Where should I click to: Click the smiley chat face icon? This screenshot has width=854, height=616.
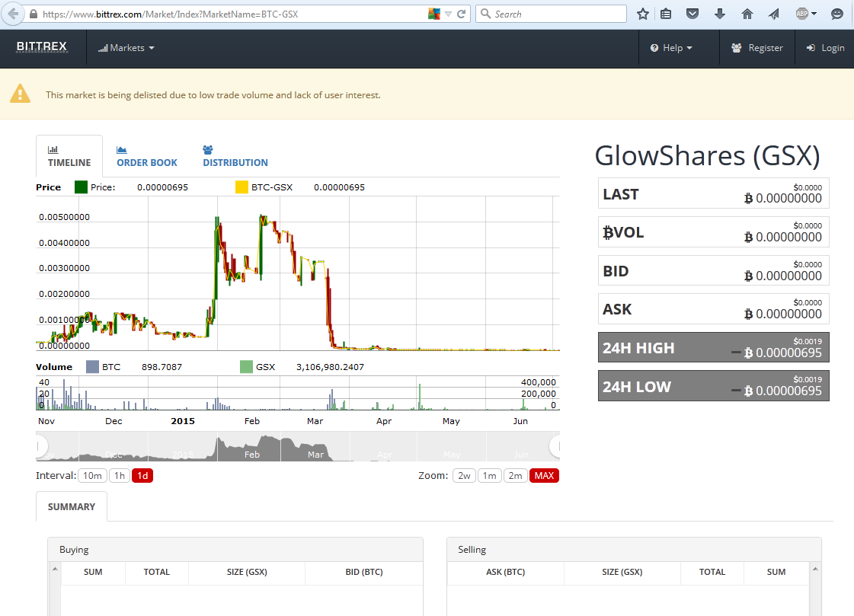coord(837,14)
